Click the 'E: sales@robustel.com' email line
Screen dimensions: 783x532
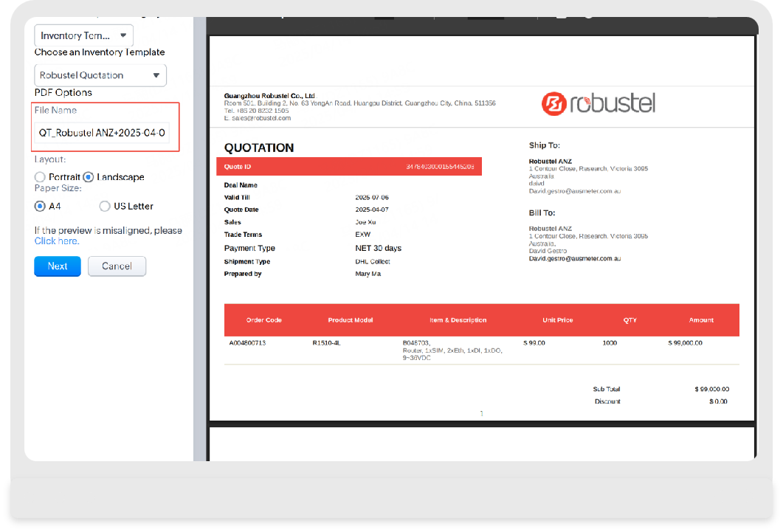tap(257, 118)
